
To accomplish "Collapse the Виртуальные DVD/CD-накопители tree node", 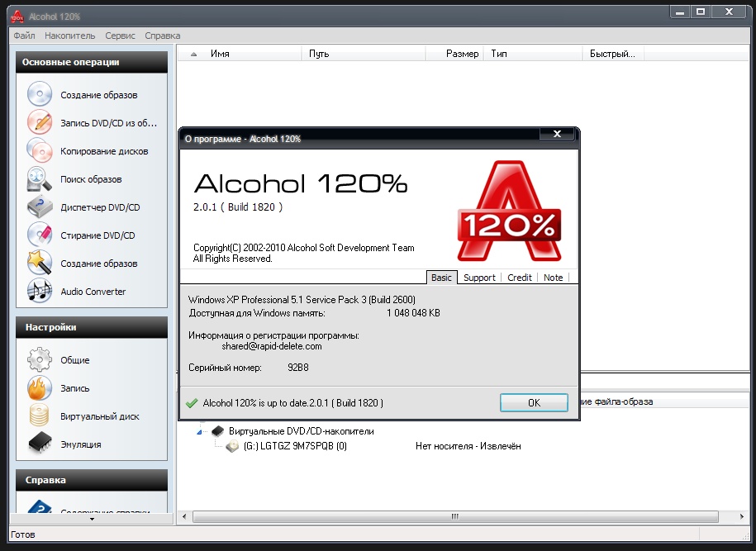I will [x=200, y=432].
